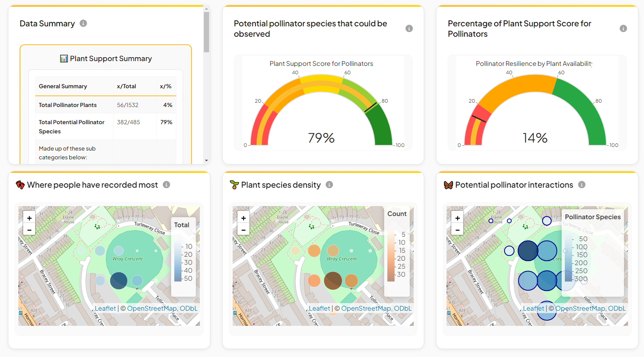Zoom in on Plant species density map
Viewport: 644px width, 357px height.
click(x=243, y=218)
